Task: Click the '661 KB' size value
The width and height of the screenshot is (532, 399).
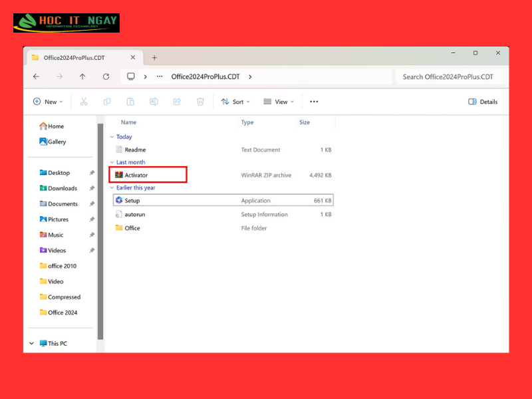Action: point(323,201)
